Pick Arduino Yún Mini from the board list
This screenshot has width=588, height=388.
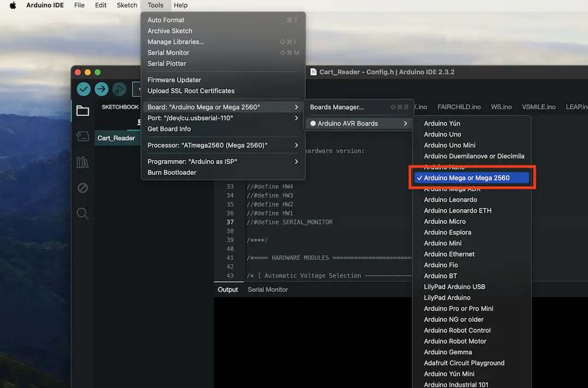(x=471, y=374)
